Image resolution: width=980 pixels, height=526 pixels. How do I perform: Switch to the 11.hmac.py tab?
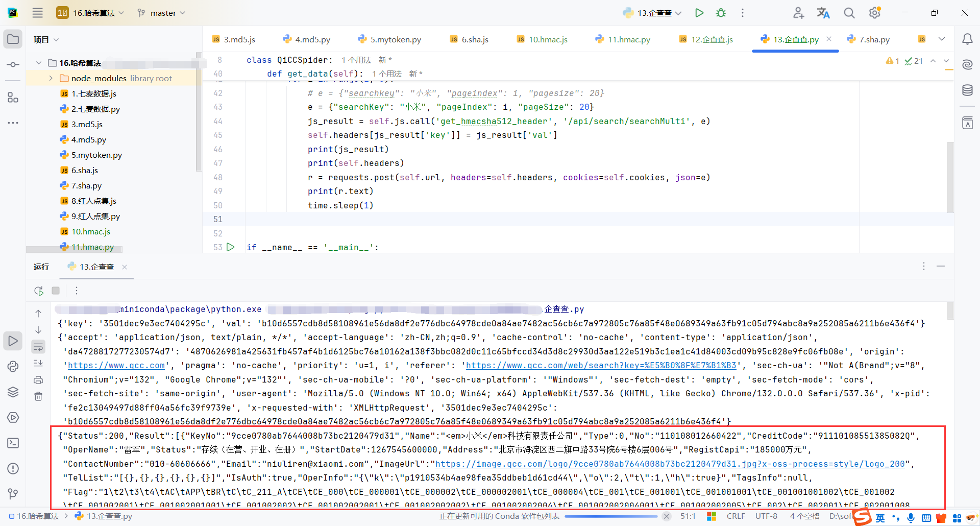[x=623, y=39]
